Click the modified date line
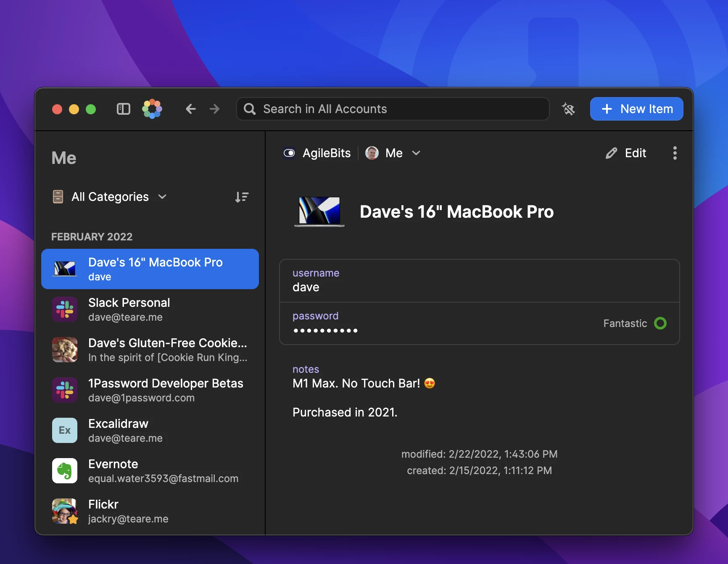The image size is (728, 564). tap(480, 454)
